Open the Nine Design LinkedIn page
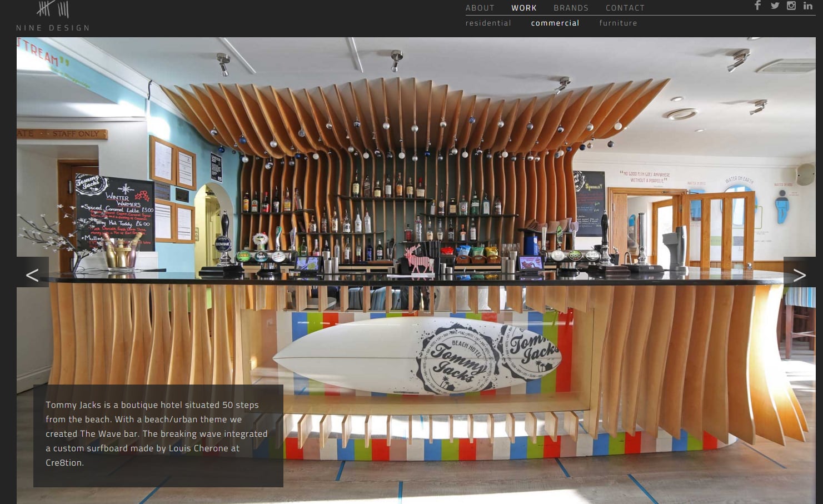823x504 pixels. (808, 6)
